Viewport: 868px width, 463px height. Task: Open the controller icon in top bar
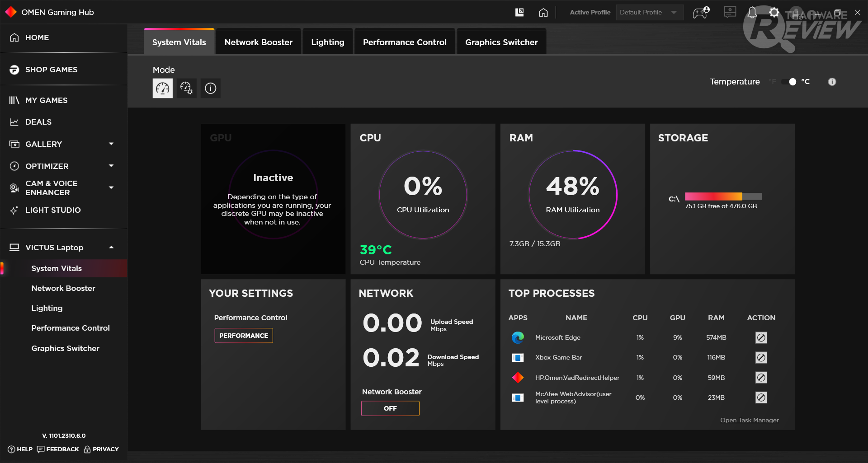coord(701,13)
